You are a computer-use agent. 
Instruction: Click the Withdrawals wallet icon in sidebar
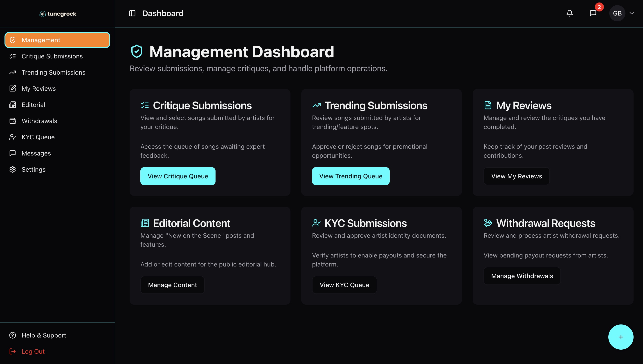pyautogui.click(x=13, y=121)
